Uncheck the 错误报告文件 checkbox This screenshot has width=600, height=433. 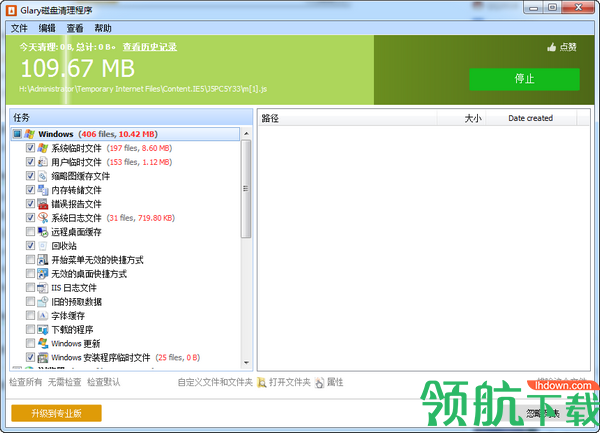tap(30, 203)
